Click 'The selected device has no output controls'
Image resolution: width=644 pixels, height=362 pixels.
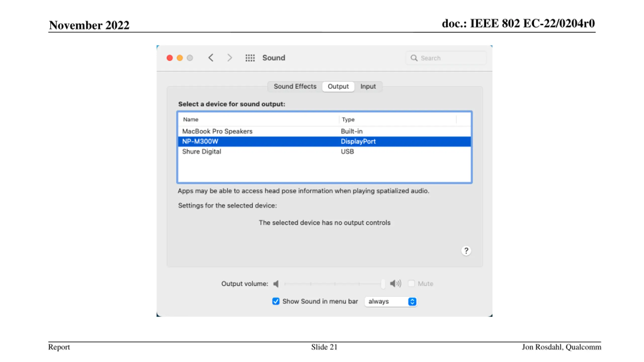325,223
